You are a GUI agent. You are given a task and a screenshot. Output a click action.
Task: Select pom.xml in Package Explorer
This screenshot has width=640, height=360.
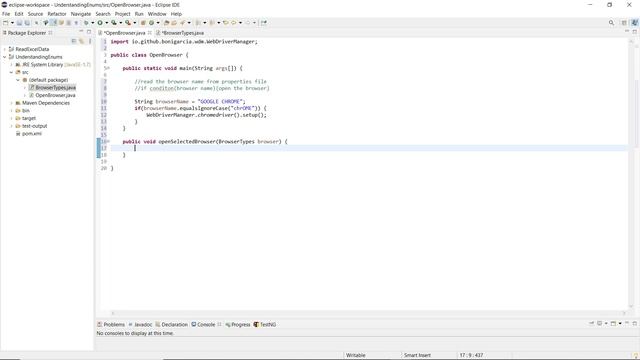29,134
